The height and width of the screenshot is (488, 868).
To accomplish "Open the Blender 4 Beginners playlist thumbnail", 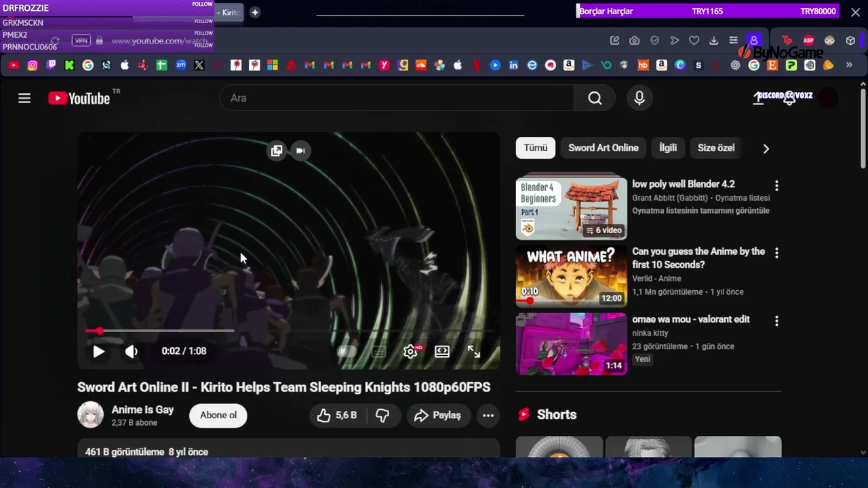I will point(572,209).
